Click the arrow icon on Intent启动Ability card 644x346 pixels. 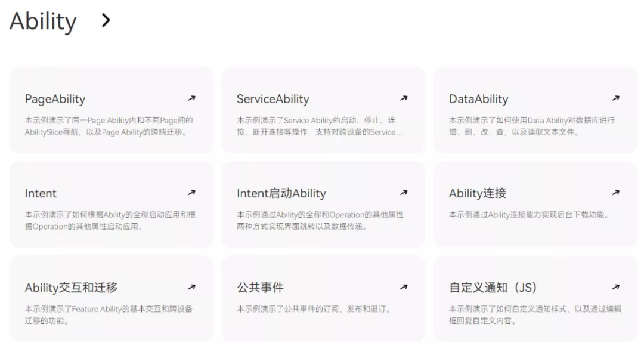point(404,192)
